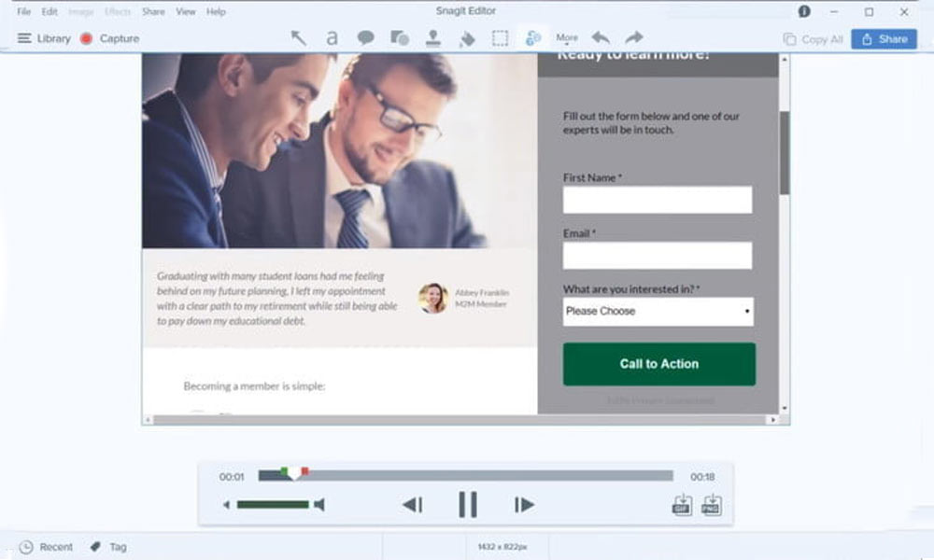
Task: Open the File menu
Action: coord(24,12)
